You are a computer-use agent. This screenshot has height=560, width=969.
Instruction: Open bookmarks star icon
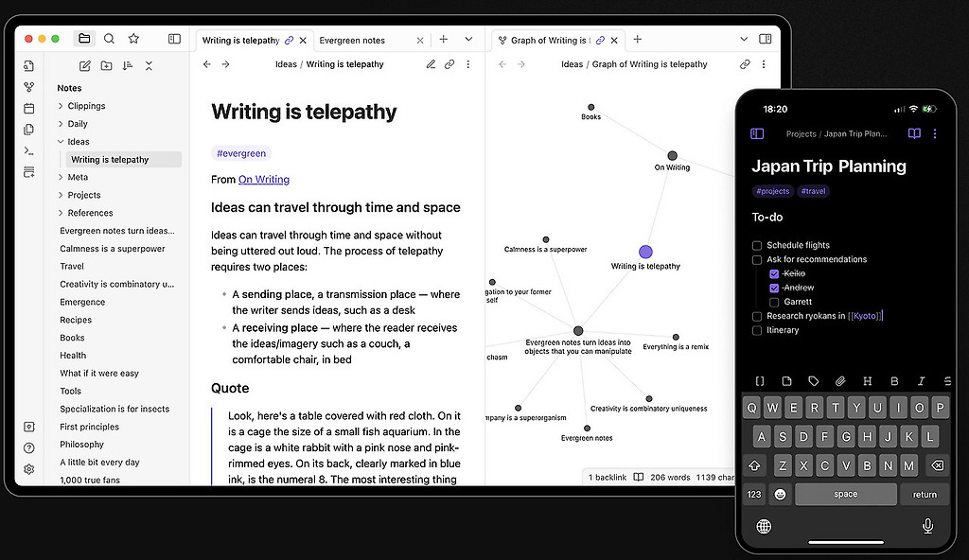pyautogui.click(x=133, y=39)
